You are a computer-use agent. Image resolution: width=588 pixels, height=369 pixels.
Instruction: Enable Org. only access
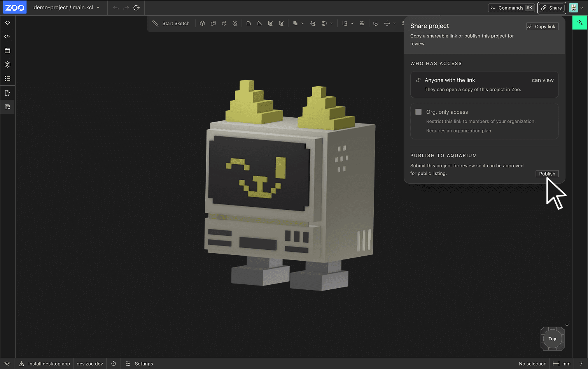(x=418, y=112)
